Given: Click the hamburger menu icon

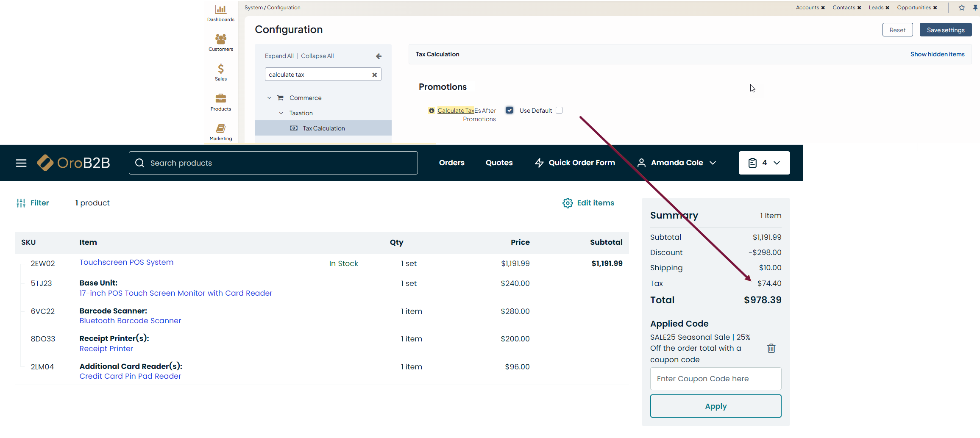Looking at the screenshot, I should point(21,163).
